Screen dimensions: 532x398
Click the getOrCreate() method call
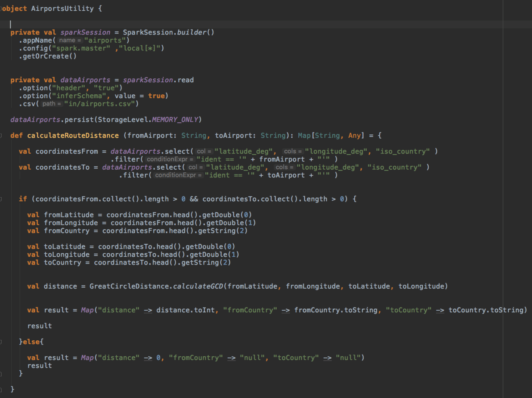(47, 56)
